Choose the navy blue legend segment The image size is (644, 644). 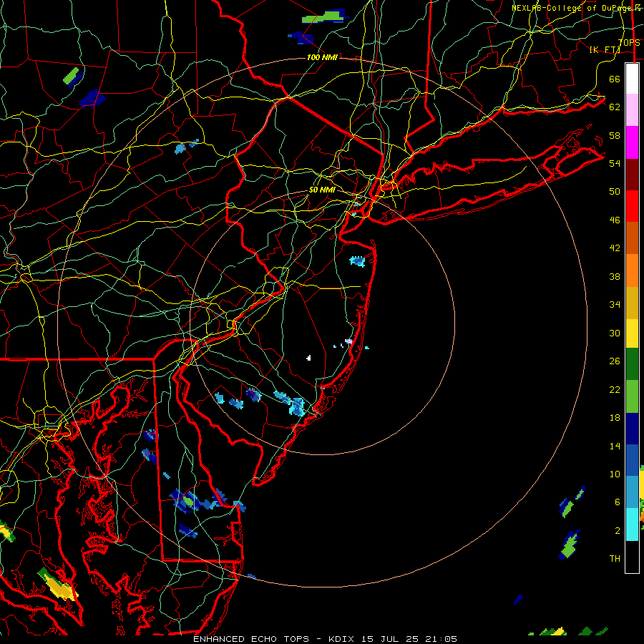tap(632, 429)
